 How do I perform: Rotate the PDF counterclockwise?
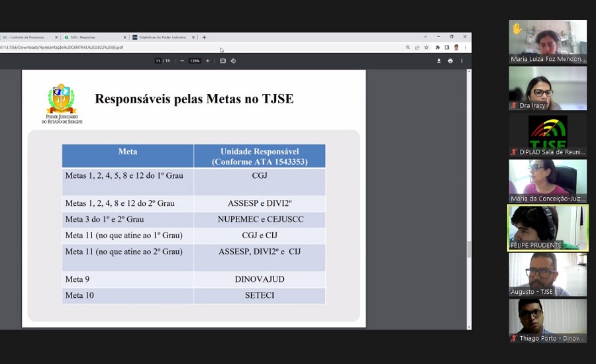point(233,61)
